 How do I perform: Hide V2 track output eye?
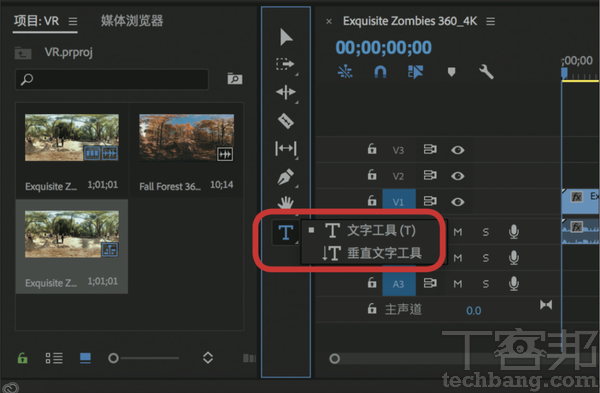[458, 176]
